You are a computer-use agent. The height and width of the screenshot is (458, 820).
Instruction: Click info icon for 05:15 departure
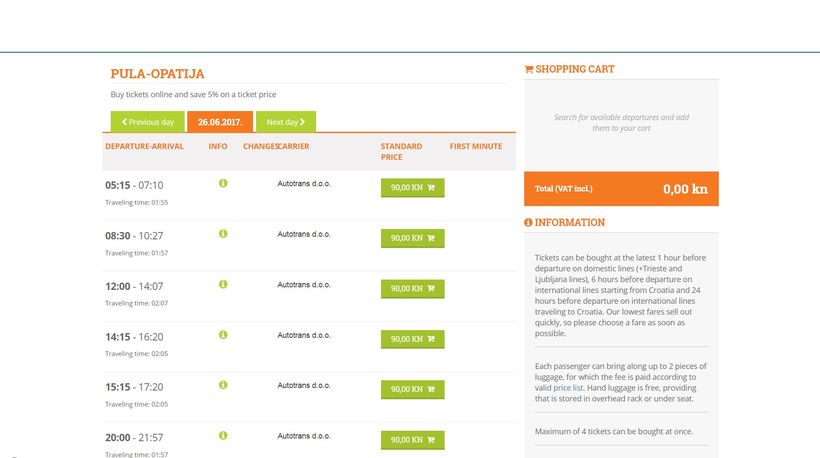coord(223,183)
